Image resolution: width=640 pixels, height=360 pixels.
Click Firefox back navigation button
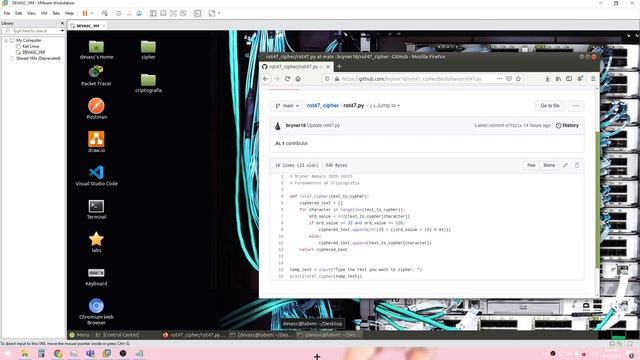pyautogui.click(x=266, y=79)
